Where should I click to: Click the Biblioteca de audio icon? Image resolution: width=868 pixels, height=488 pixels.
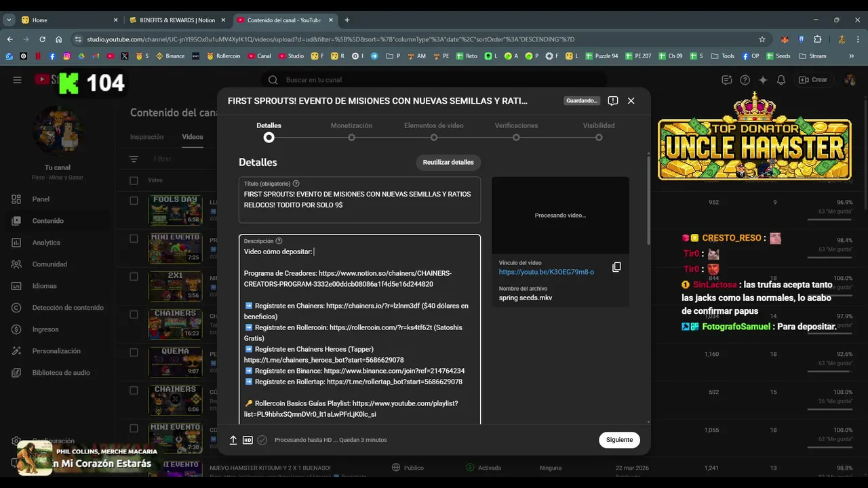pyautogui.click(x=16, y=373)
